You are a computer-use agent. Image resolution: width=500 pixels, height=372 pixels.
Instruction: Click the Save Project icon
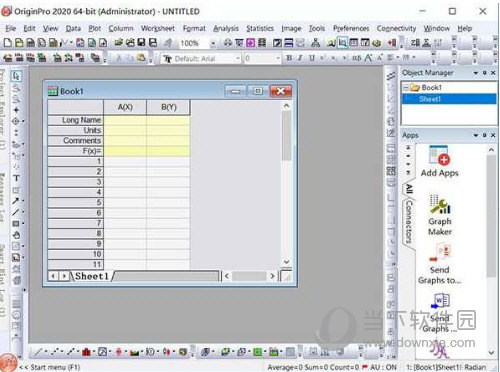click(x=141, y=43)
